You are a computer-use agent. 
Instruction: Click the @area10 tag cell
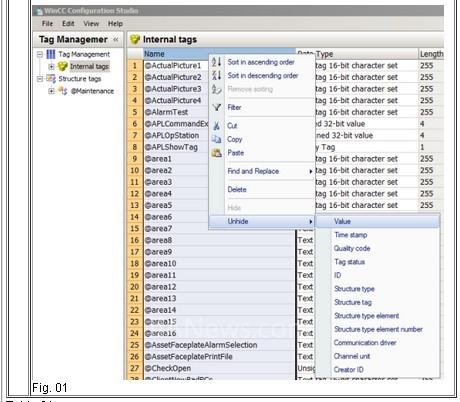click(219, 263)
